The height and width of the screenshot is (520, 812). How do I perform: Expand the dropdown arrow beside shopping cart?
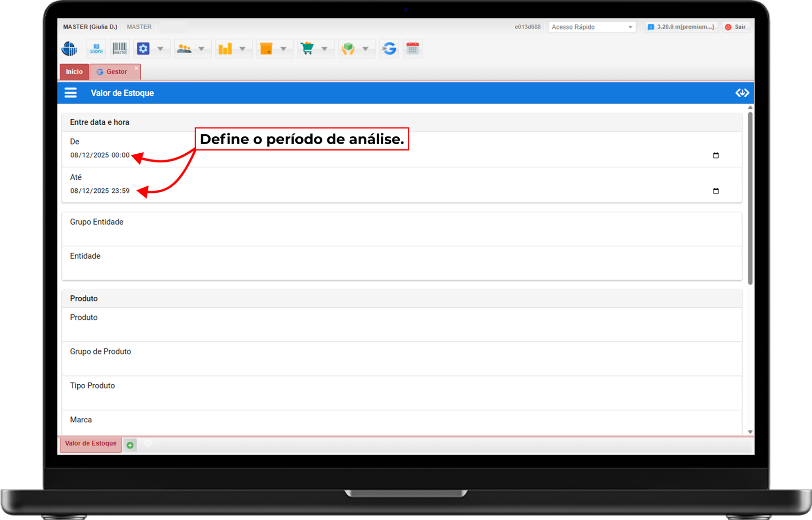click(x=324, y=49)
